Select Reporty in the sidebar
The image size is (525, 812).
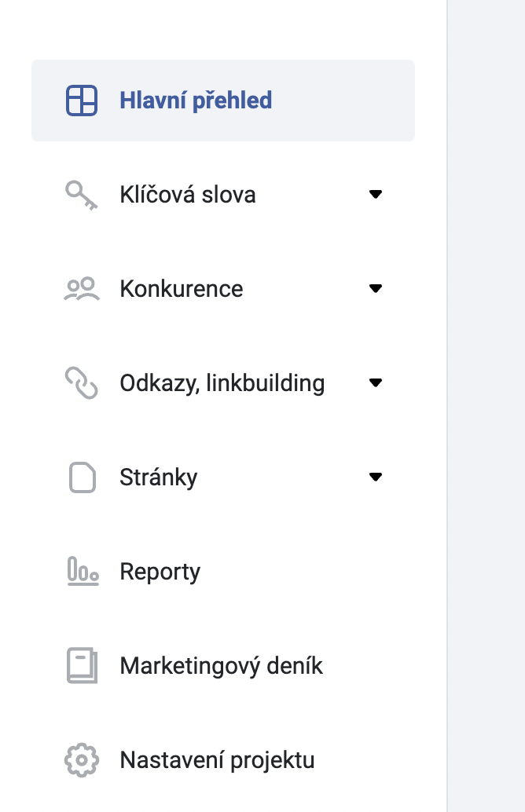point(160,571)
